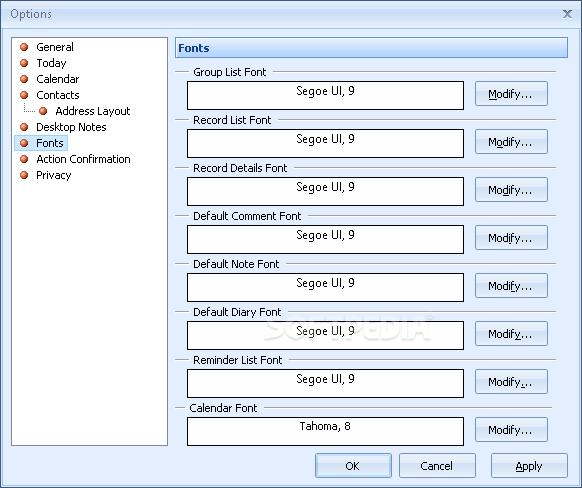This screenshot has height=488, width=582.
Task: Click the red bullet icon beside Action Confirmation
Action: point(24,159)
